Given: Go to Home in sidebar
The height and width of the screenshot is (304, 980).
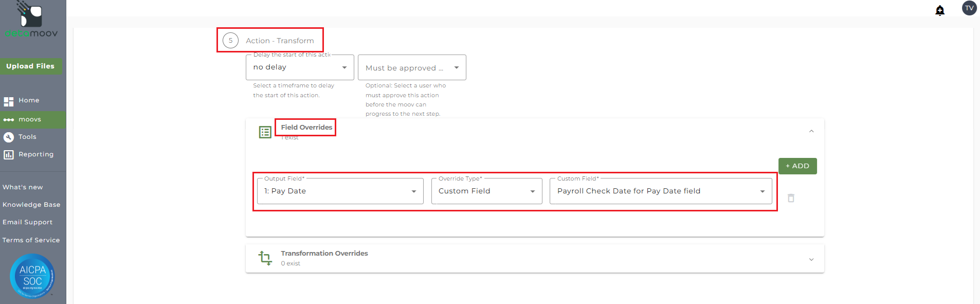Looking at the screenshot, I should (x=29, y=100).
